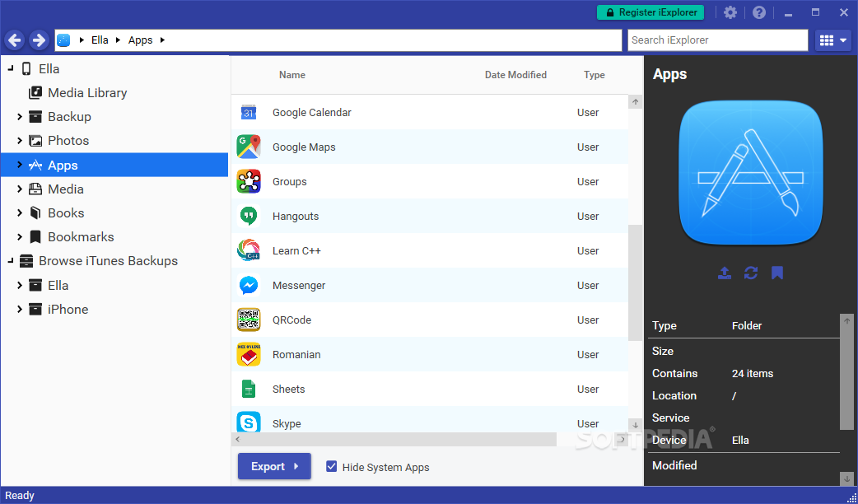The height and width of the screenshot is (504, 858).
Task: Click the bookmark icon under Apps preview
Action: coord(777,273)
